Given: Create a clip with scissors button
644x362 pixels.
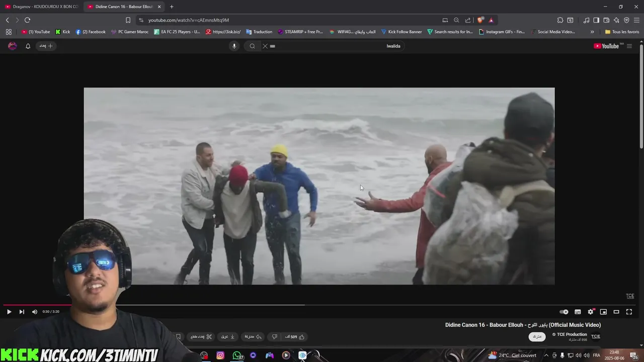Looking at the screenshot, I should [x=201, y=337].
